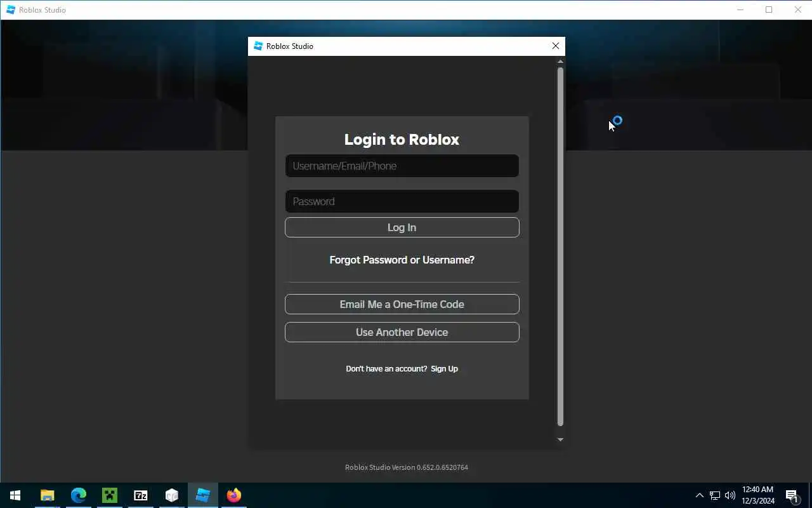
Task: Click the Username/Email/Phone input field
Action: [x=402, y=166]
